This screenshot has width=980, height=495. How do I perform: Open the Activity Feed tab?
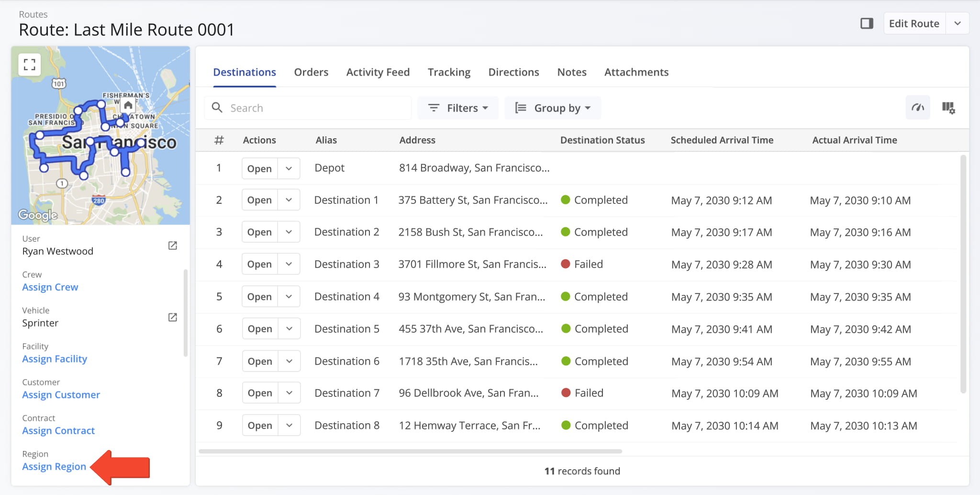point(378,72)
